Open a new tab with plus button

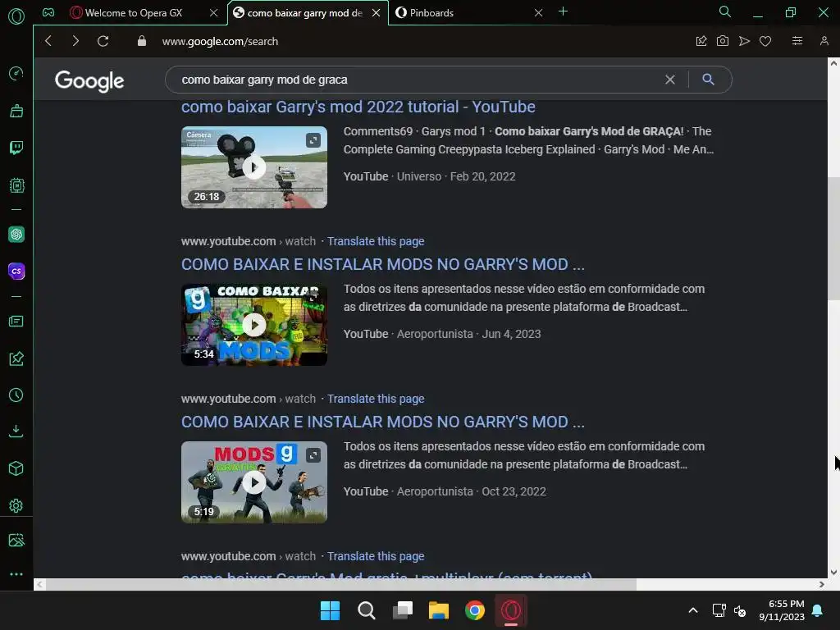563,11
